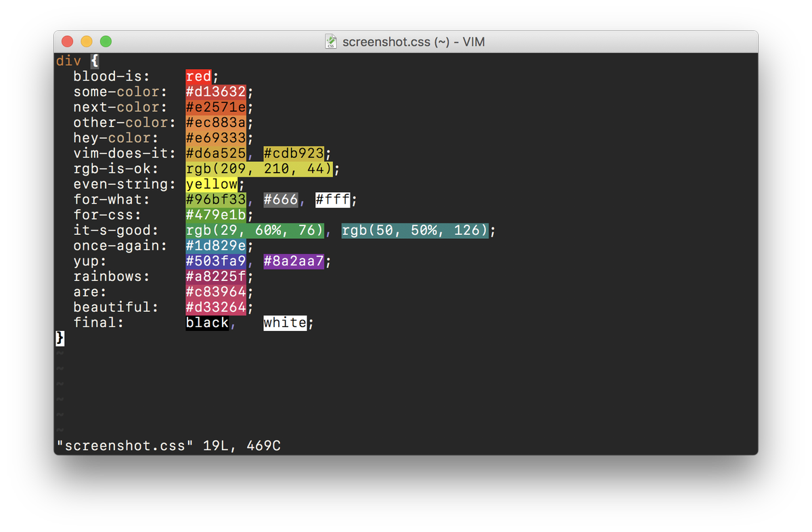Click the #ec883a color value
This screenshot has width=812, height=532.
[x=216, y=123]
